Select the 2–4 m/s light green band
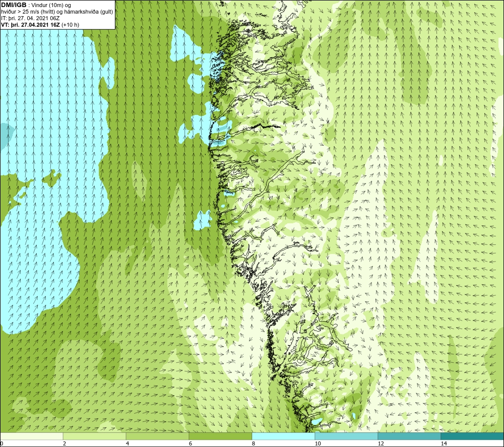 [x=95, y=436]
